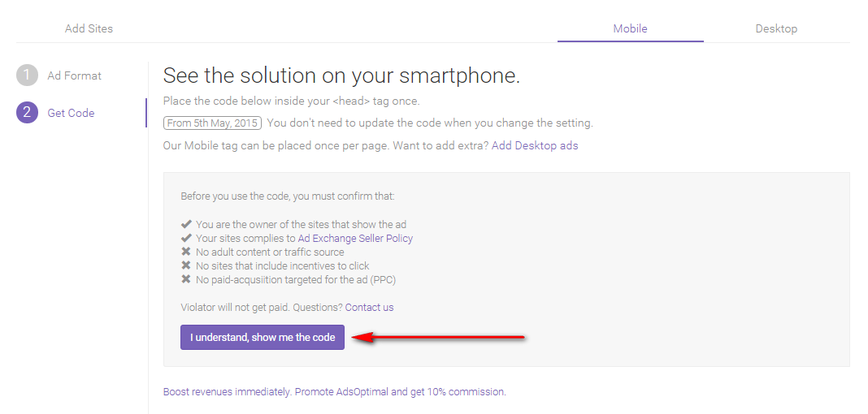Image resolution: width=868 pixels, height=414 pixels.
Task: Open the Add Sites tab
Action: coord(89,28)
